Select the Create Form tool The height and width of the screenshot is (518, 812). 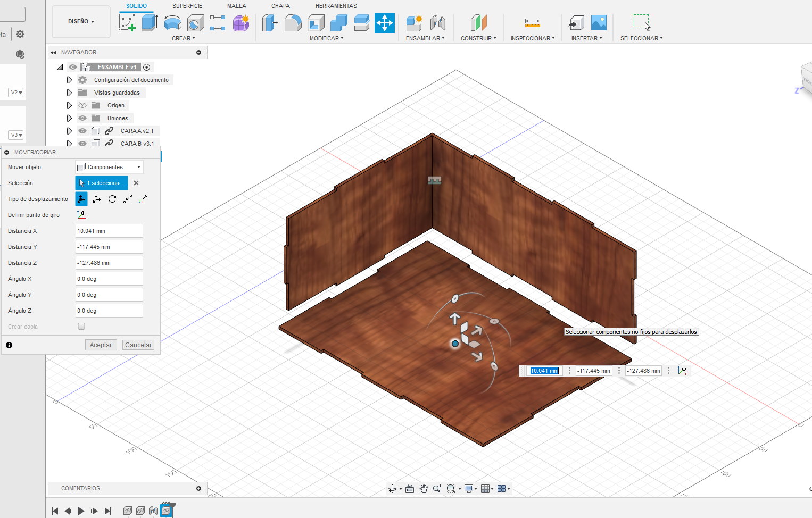click(241, 23)
